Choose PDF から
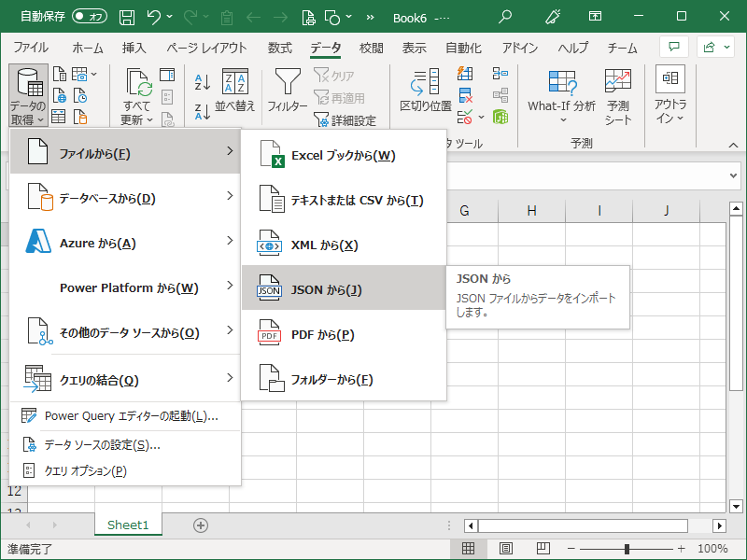The height and width of the screenshot is (560, 747). (344, 333)
